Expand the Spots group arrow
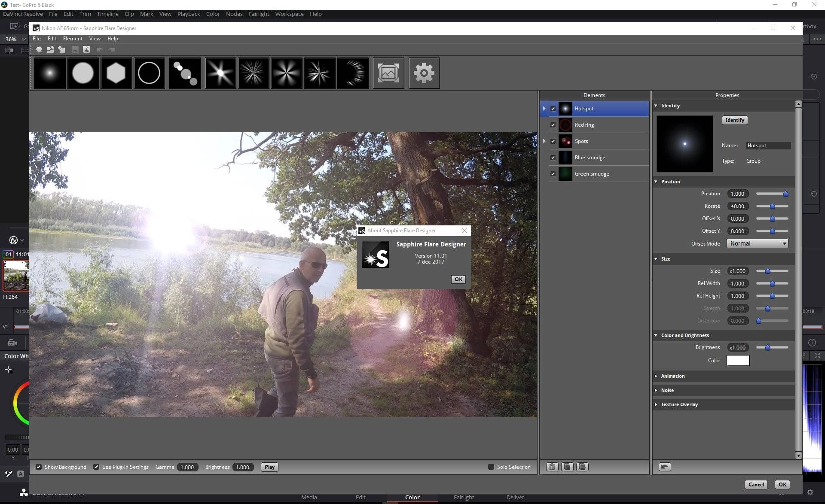 (x=544, y=141)
